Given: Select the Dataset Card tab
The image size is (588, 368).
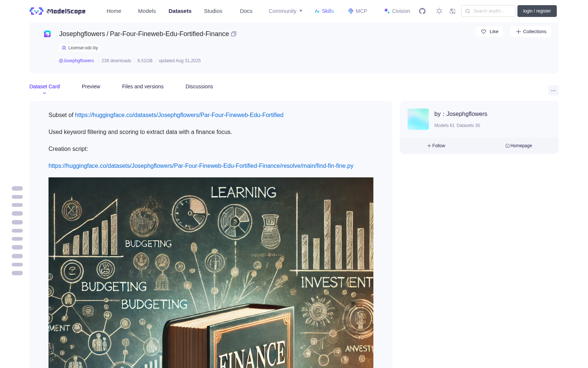Looking at the screenshot, I should point(44,86).
